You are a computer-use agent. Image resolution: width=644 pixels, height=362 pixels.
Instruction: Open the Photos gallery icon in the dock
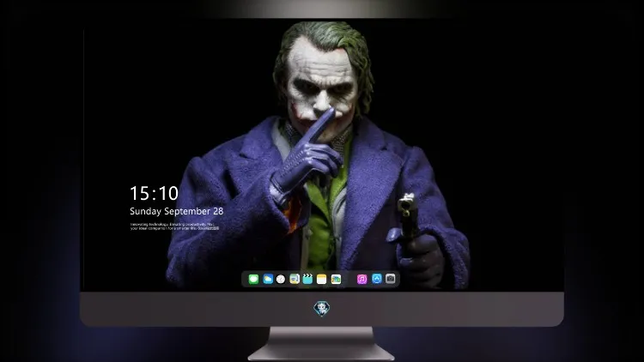point(336,279)
